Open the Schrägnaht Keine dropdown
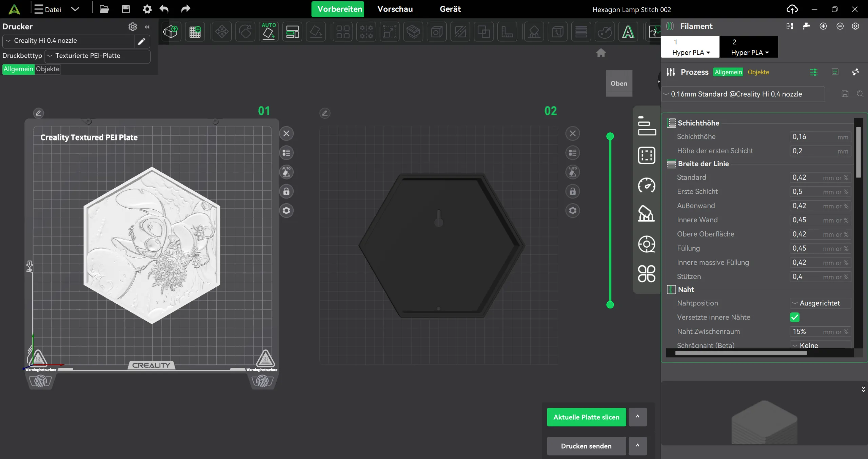Image resolution: width=868 pixels, height=459 pixels. (x=820, y=345)
